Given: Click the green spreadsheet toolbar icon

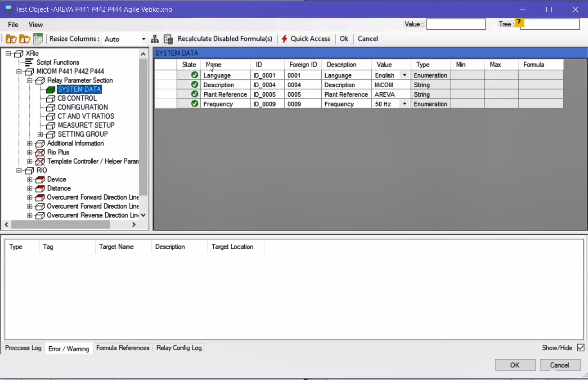Looking at the screenshot, I should pos(38,39).
